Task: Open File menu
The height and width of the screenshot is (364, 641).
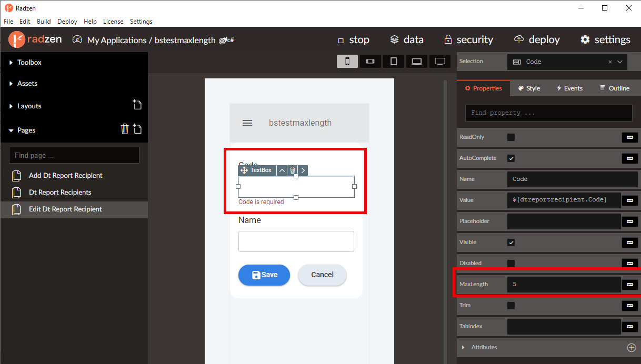Action: click(9, 22)
